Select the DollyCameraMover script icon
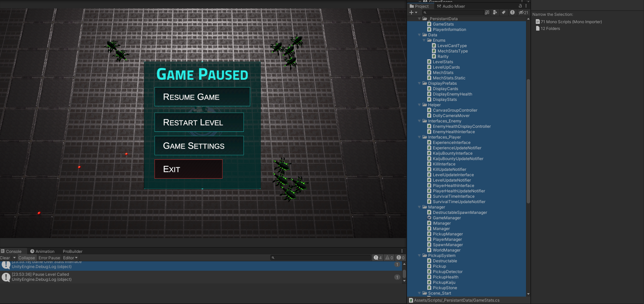 pyautogui.click(x=429, y=116)
